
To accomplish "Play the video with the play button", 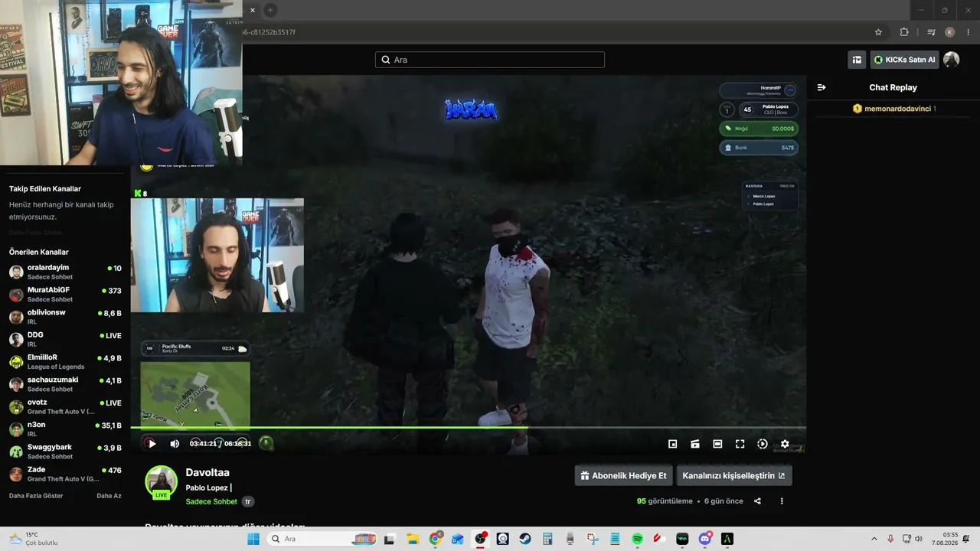I will [152, 444].
